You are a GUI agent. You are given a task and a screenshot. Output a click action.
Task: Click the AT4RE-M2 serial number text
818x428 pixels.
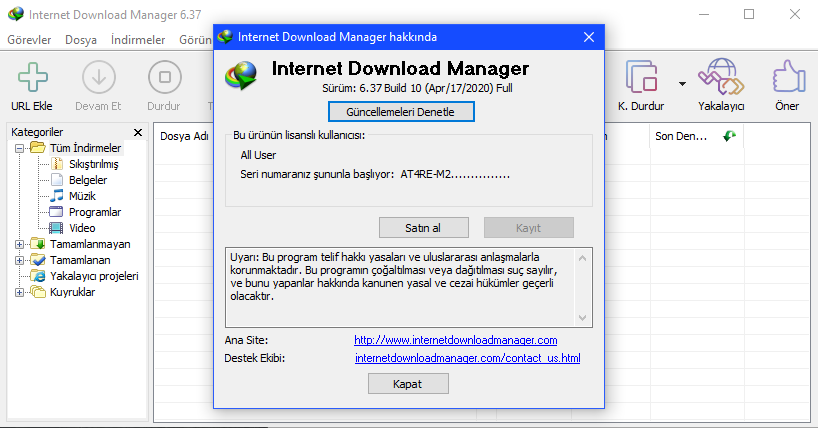click(455, 174)
